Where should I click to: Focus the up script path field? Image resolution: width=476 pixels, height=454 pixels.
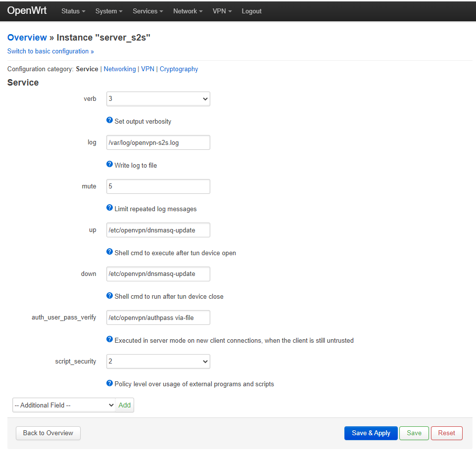[158, 230]
